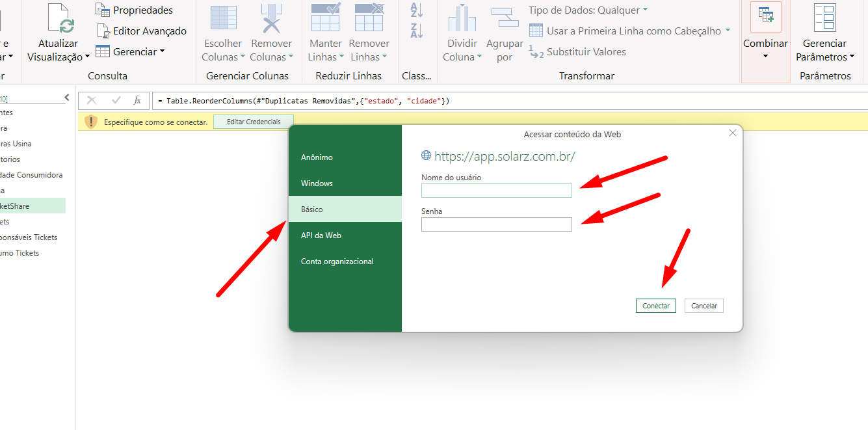
Task: Click the Nome do usuário input field
Action: pyautogui.click(x=496, y=191)
